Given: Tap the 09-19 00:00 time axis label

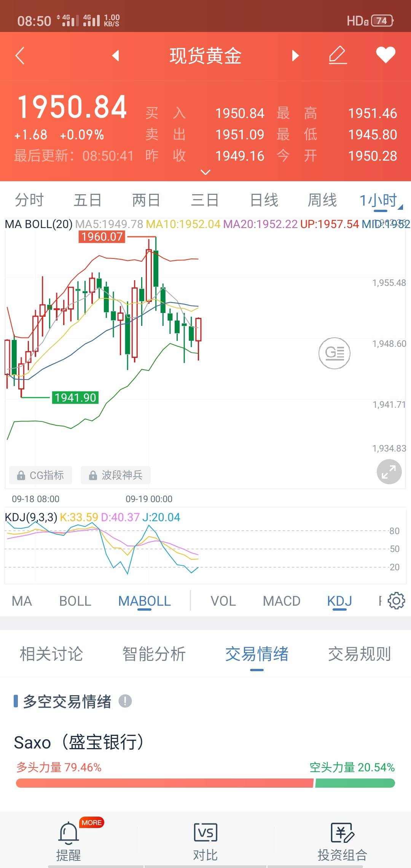Looking at the screenshot, I should point(149,499).
